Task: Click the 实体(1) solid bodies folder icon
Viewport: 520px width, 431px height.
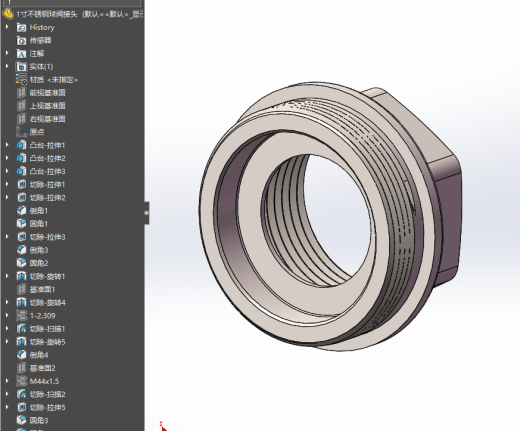Action: 21,67
